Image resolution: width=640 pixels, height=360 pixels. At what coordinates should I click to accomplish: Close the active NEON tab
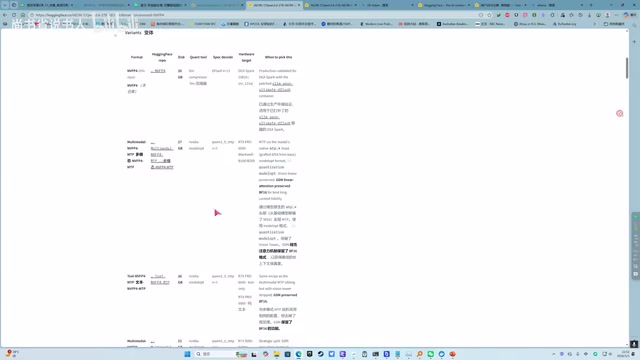click(x=298, y=5)
